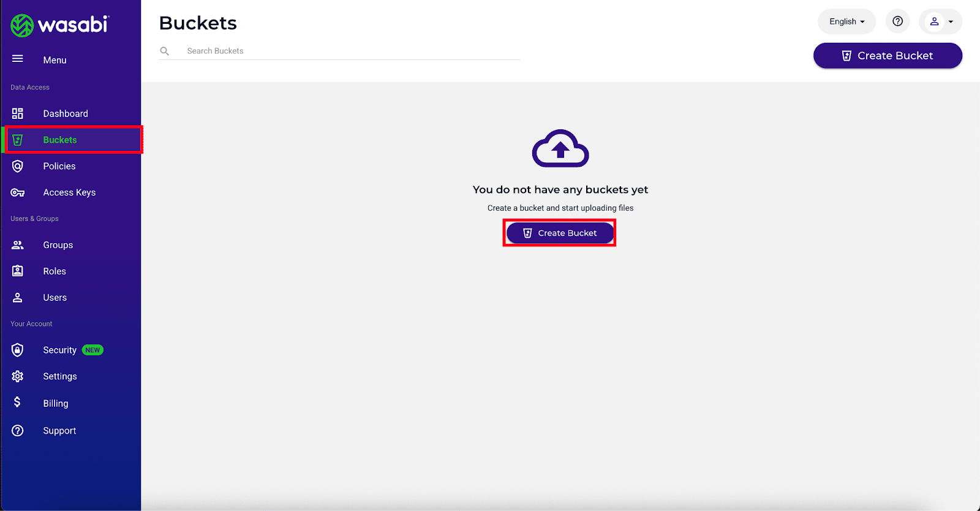
Task: Click the Policies shield icon
Action: (18, 166)
